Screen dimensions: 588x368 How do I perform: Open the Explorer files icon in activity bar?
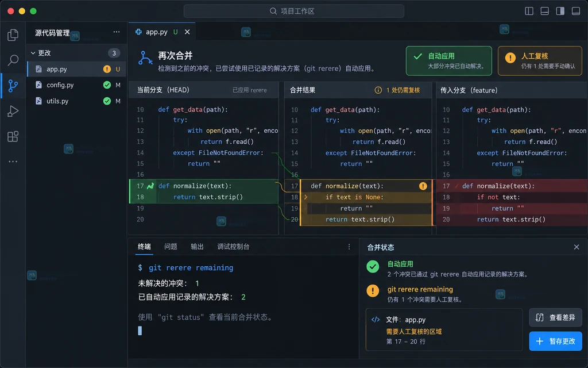coord(13,35)
